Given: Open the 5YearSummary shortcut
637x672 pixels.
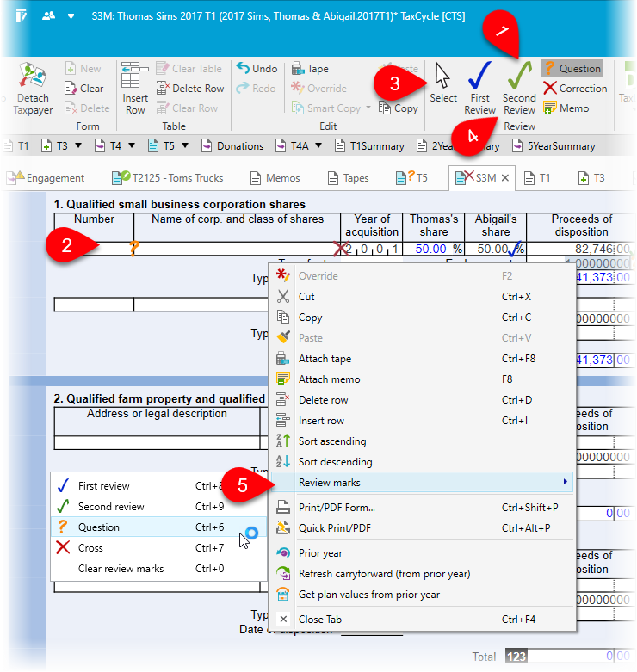Looking at the screenshot, I should (554, 146).
